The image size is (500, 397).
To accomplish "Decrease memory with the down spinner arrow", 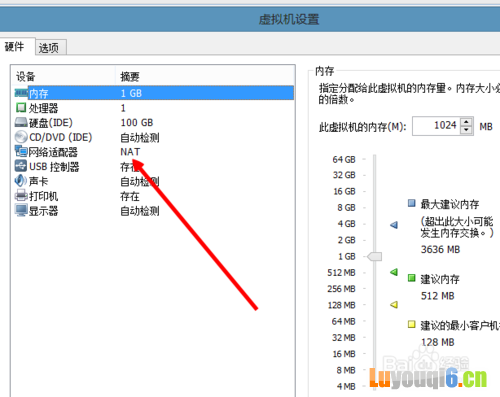I will click(466, 130).
